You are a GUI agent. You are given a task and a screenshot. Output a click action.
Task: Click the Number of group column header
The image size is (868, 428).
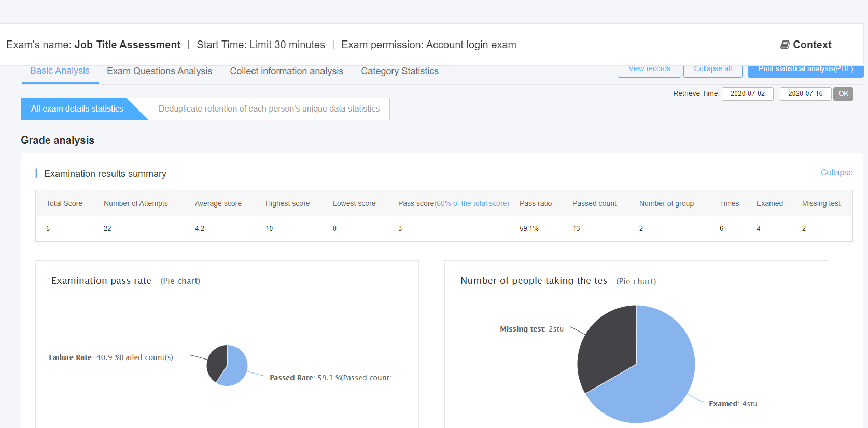(666, 204)
